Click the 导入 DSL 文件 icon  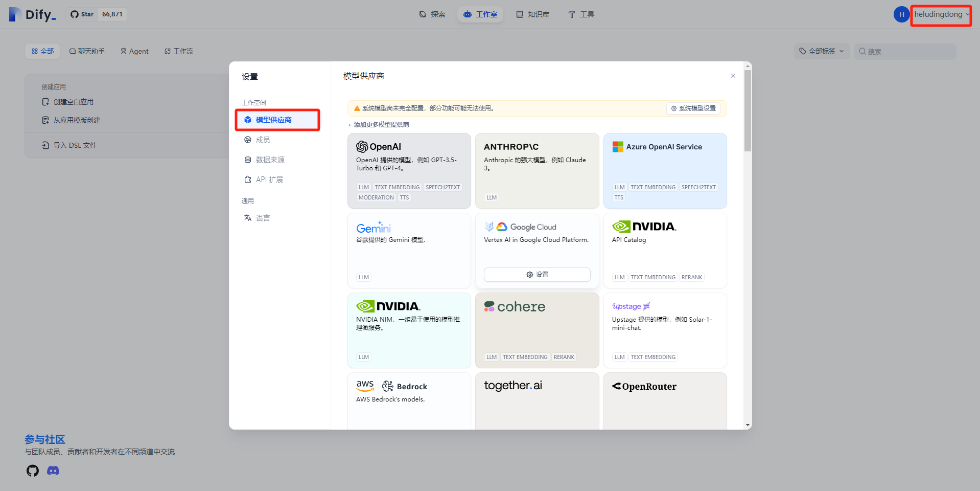click(x=45, y=145)
